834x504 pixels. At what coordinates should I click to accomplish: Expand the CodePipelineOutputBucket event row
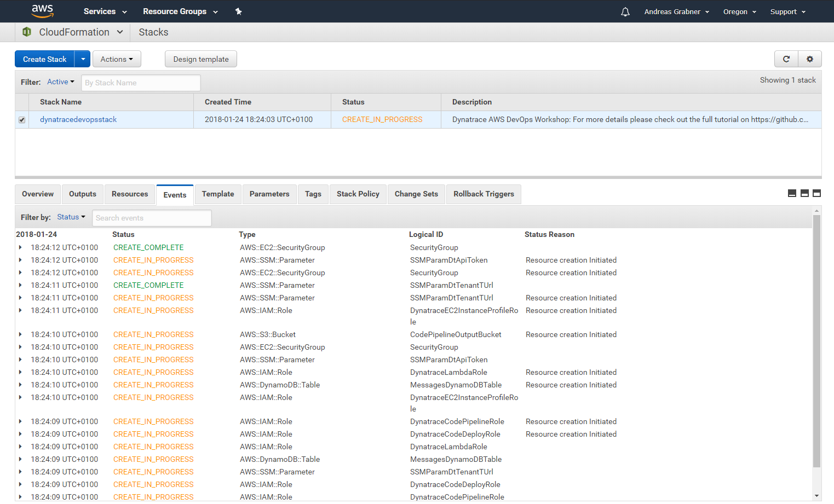click(x=20, y=334)
